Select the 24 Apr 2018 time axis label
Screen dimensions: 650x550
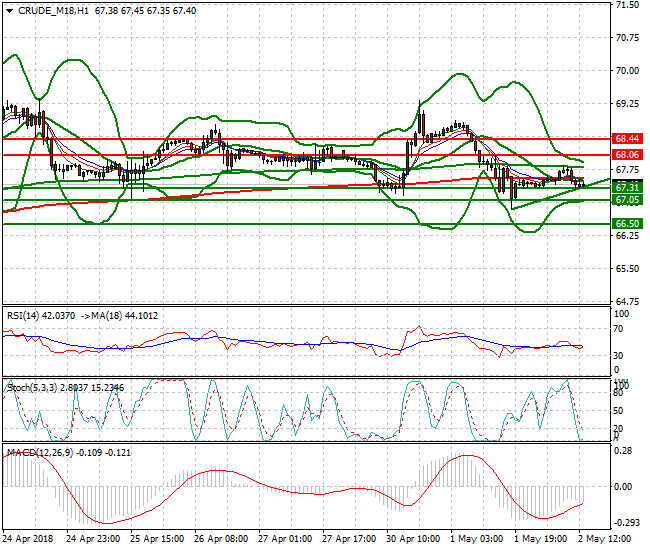[x=28, y=539]
